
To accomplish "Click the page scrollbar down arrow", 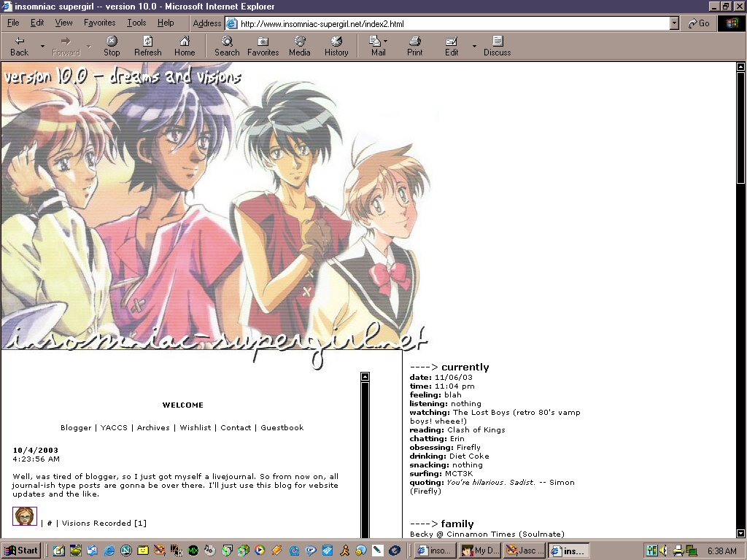I will [x=741, y=533].
